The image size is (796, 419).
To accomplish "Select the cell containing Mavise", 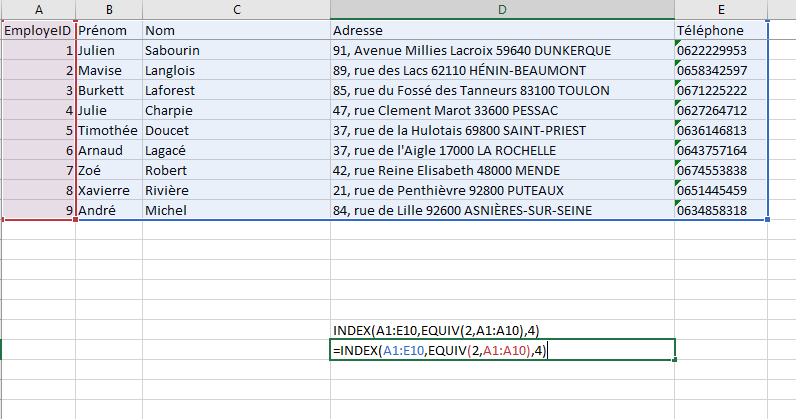I will coord(109,70).
